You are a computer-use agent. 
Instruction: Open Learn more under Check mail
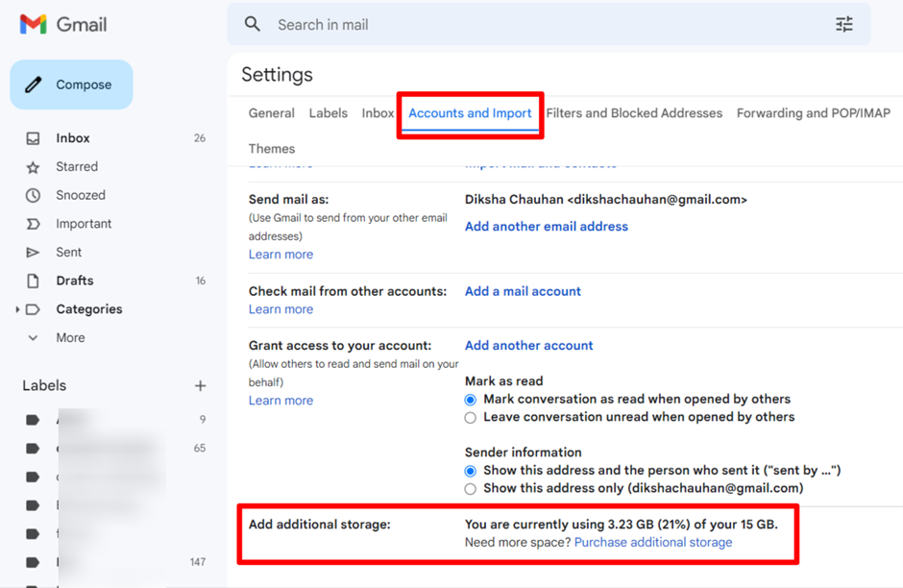(281, 309)
